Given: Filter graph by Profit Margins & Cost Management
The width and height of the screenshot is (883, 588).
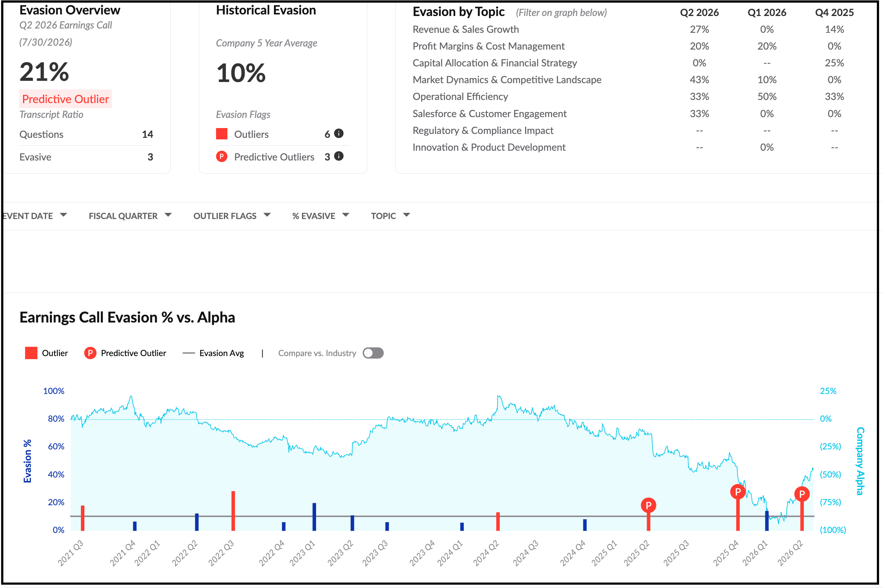Looking at the screenshot, I should pos(488,46).
